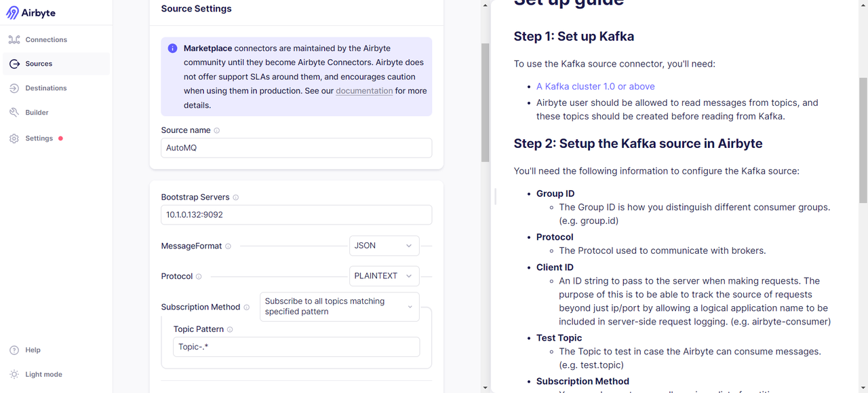This screenshot has height=393, width=868.
Task: Follow the Kafka cluster 1.0 link
Action: click(595, 86)
